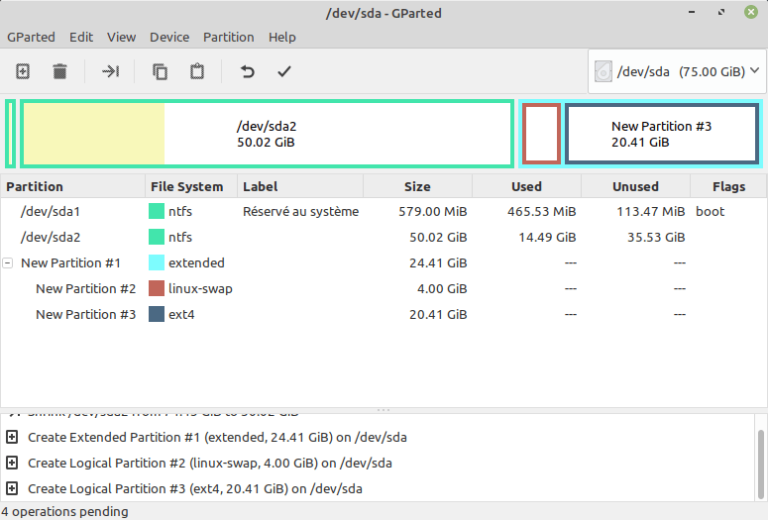Click the Copy partition toolbar icon
This screenshot has height=520, width=768.
click(160, 71)
